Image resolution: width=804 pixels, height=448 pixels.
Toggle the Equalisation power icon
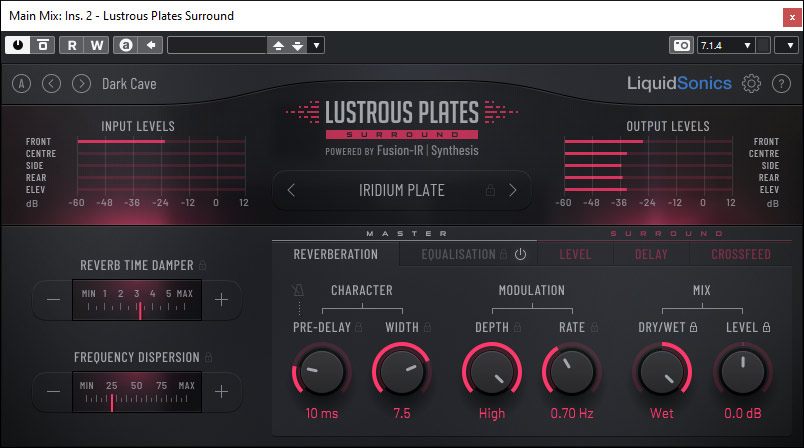[x=520, y=254]
